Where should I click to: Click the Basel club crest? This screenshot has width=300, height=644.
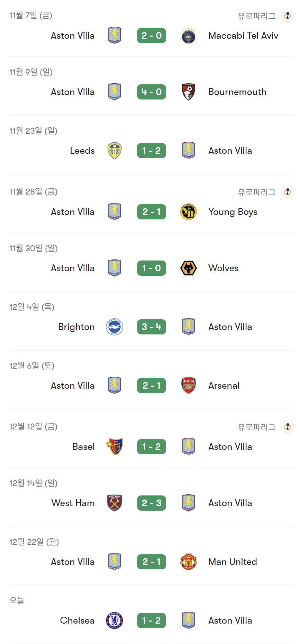[x=115, y=447]
